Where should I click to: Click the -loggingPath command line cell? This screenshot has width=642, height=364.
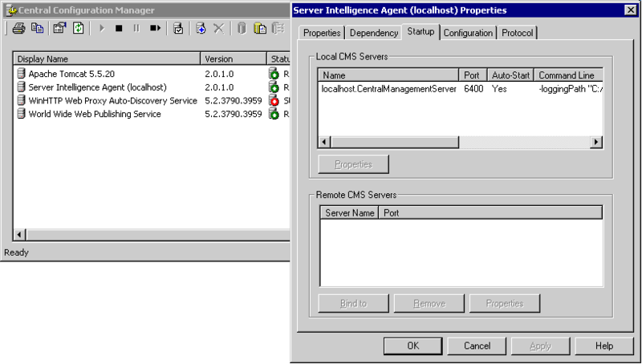(571, 89)
